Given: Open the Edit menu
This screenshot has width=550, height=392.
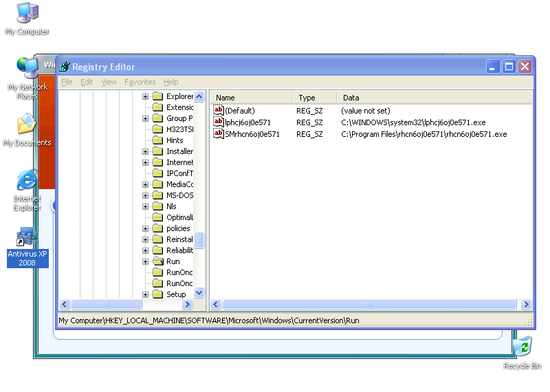Looking at the screenshot, I should tap(87, 82).
